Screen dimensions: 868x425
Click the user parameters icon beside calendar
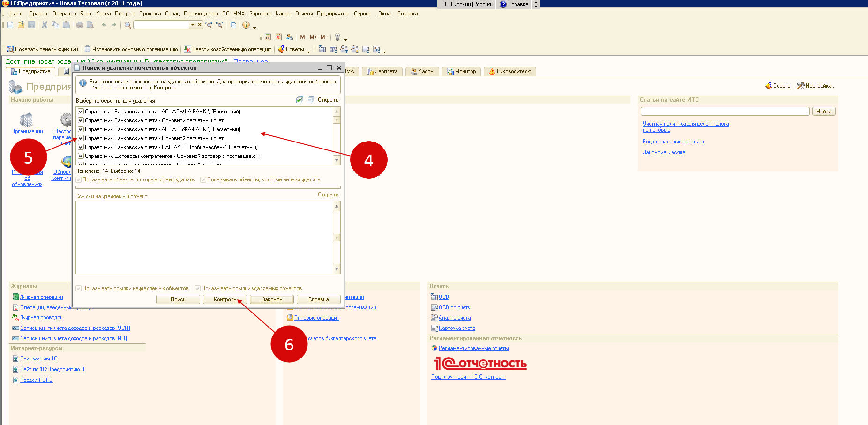[x=290, y=37]
